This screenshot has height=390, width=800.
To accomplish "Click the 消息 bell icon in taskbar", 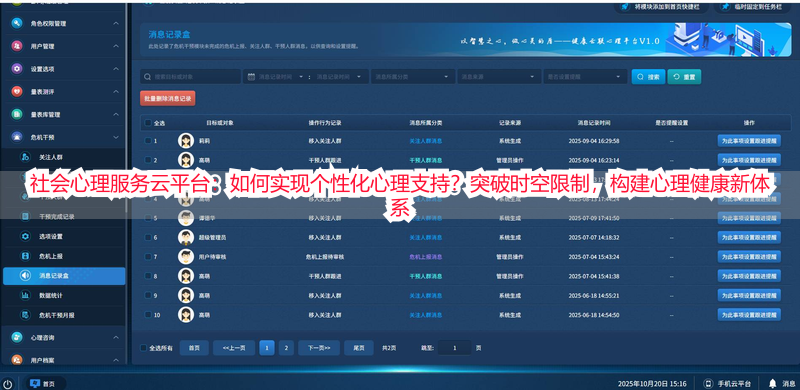I will pos(772,383).
